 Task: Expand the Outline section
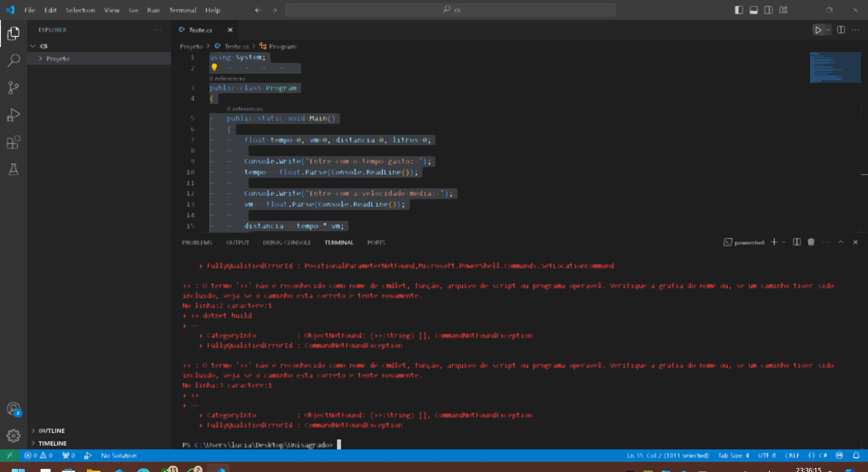tap(51, 431)
